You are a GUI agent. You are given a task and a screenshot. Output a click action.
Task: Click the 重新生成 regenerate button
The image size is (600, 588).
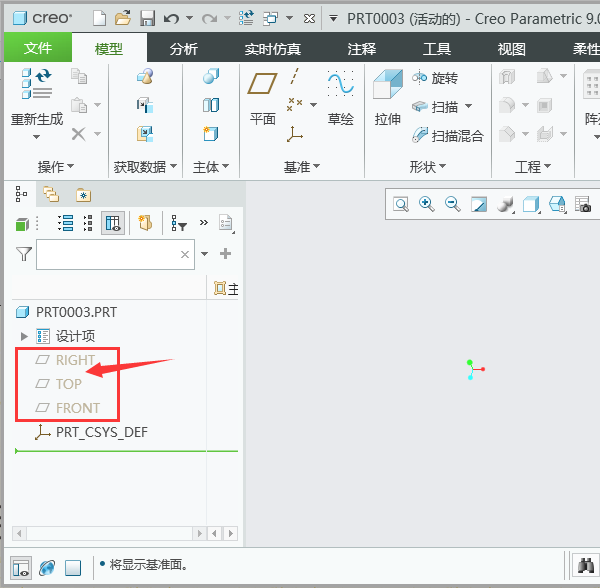(x=37, y=102)
